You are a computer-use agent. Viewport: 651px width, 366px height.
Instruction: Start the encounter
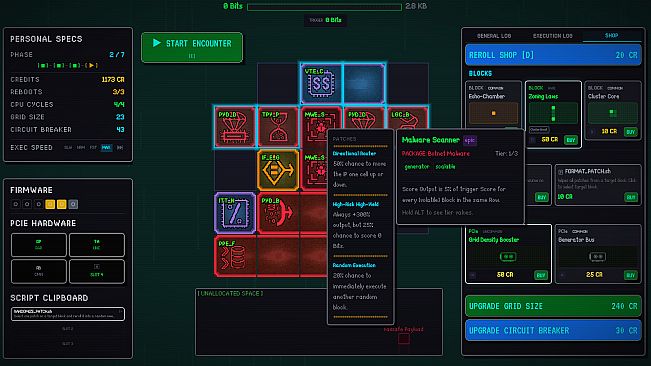tap(192, 47)
